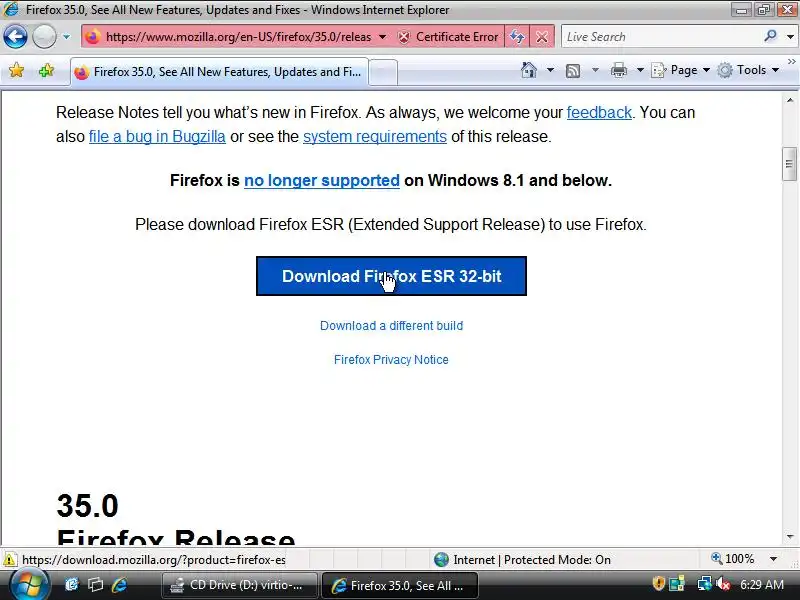This screenshot has height=600, width=800.
Task: Click the red Stop loading icon
Action: pyautogui.click(x=542, y=37)
